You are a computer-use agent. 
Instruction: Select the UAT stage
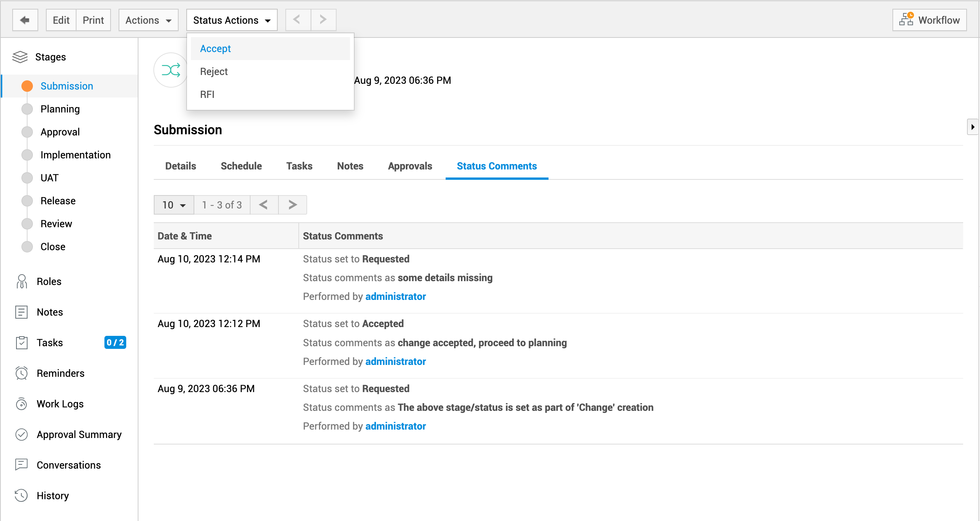[x=69, y=178]
